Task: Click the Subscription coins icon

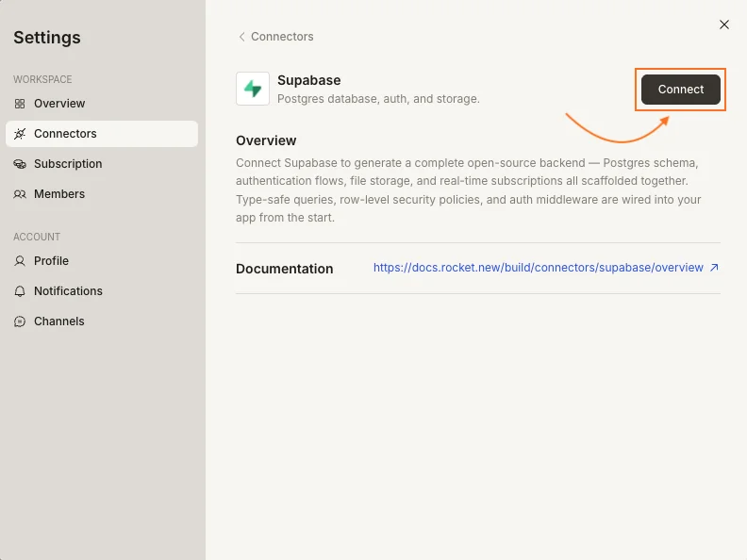Action: click(x=20, y=164)
